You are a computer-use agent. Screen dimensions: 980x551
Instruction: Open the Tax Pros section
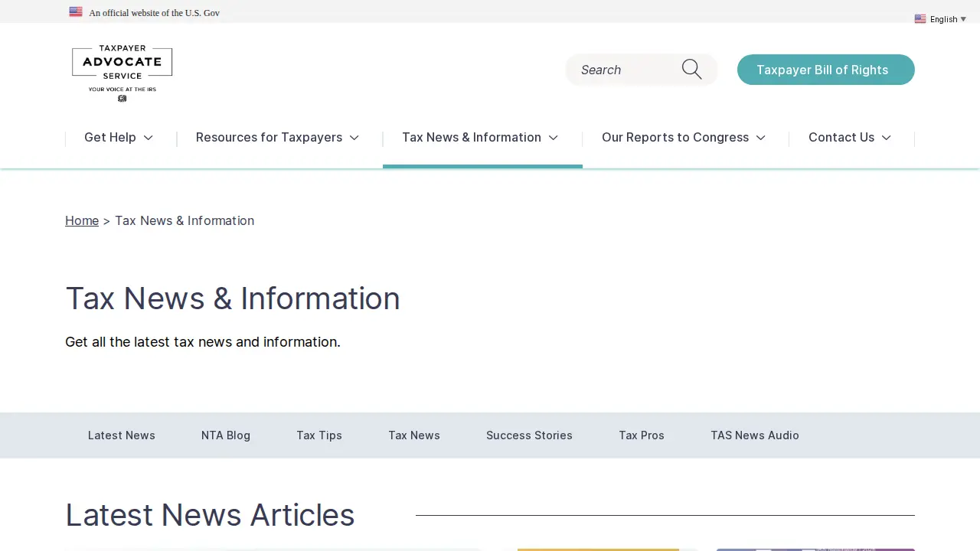point(642,435)
